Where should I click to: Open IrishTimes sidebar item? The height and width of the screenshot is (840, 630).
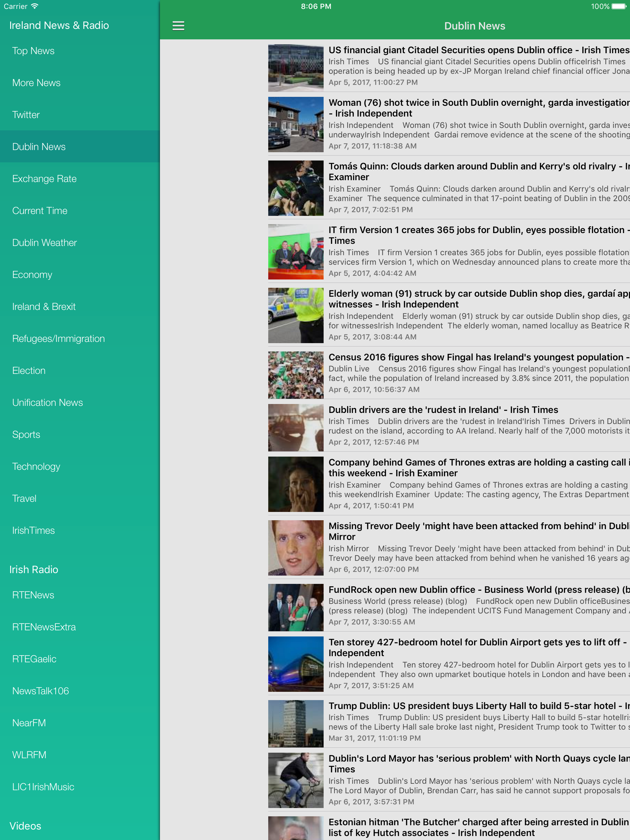[x=80, y=530]
